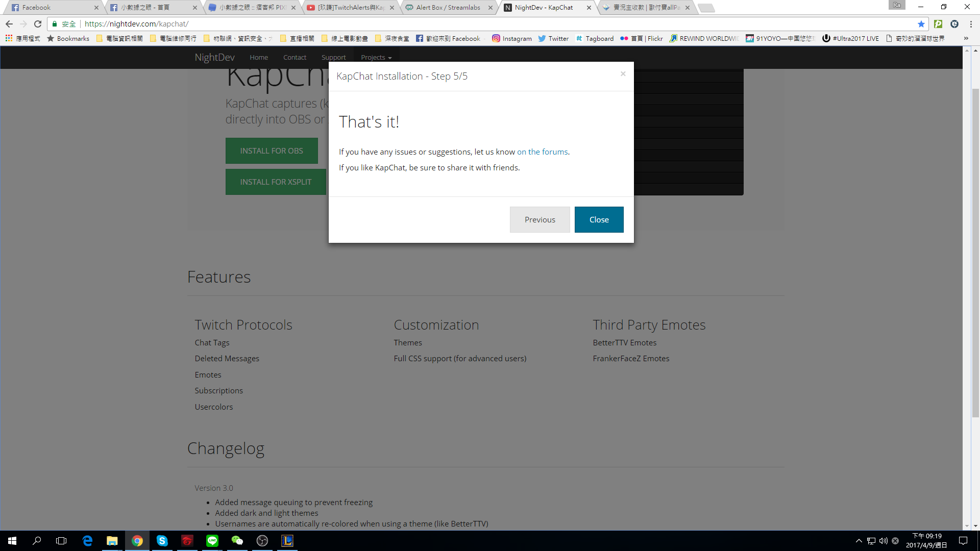Viewport: 980px width, 551px height.
Task: Click the Windows Start button
Action: tap(12, 541)
